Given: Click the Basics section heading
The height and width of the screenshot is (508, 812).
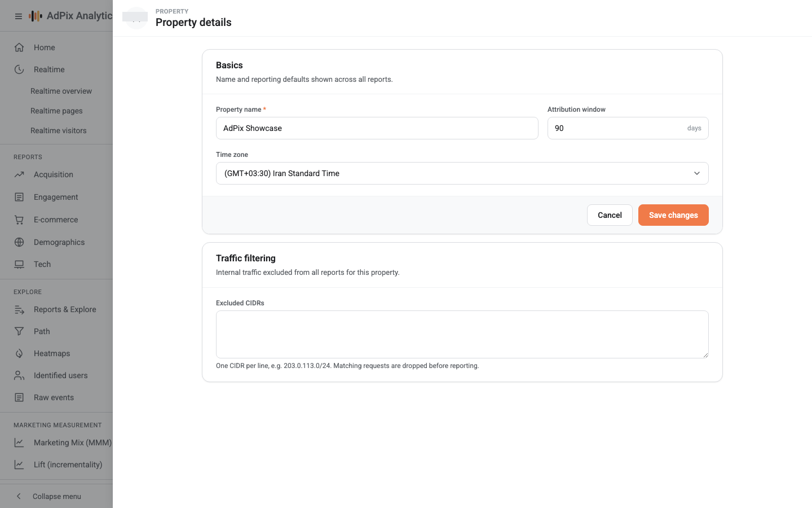Looking at the screenshot, I should (230, 65).
